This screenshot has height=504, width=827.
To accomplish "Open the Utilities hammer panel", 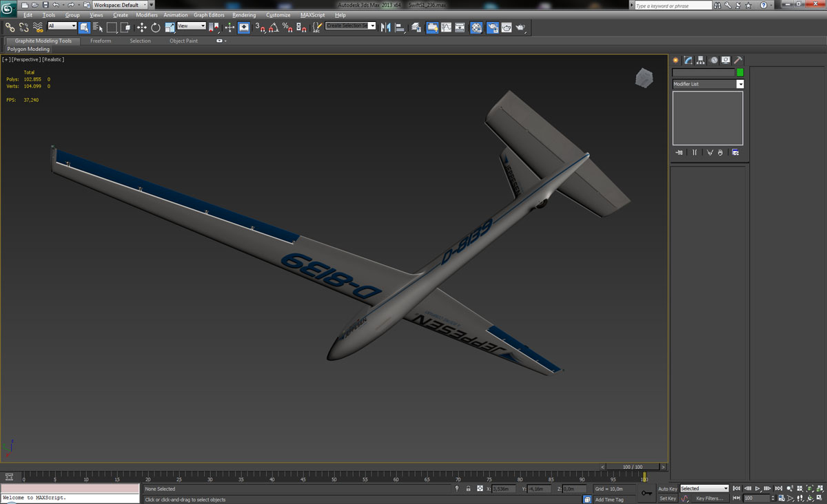I will click(x=737, y=61).
